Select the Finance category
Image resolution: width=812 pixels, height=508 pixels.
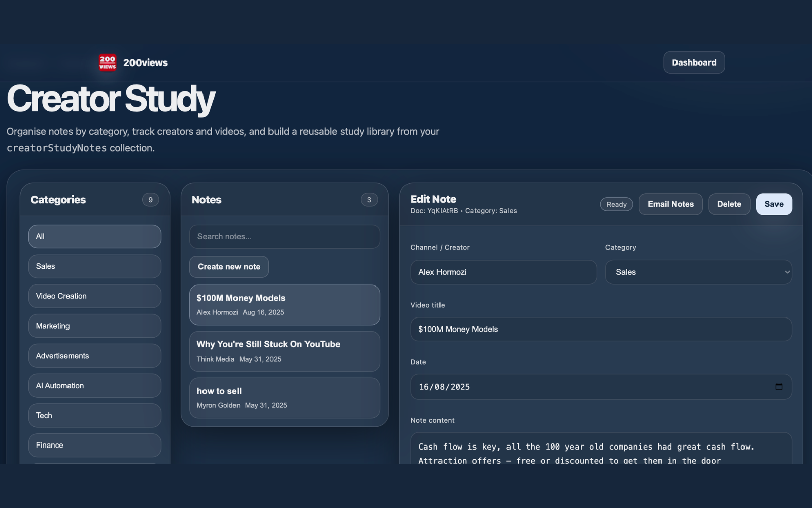(94, 445)
